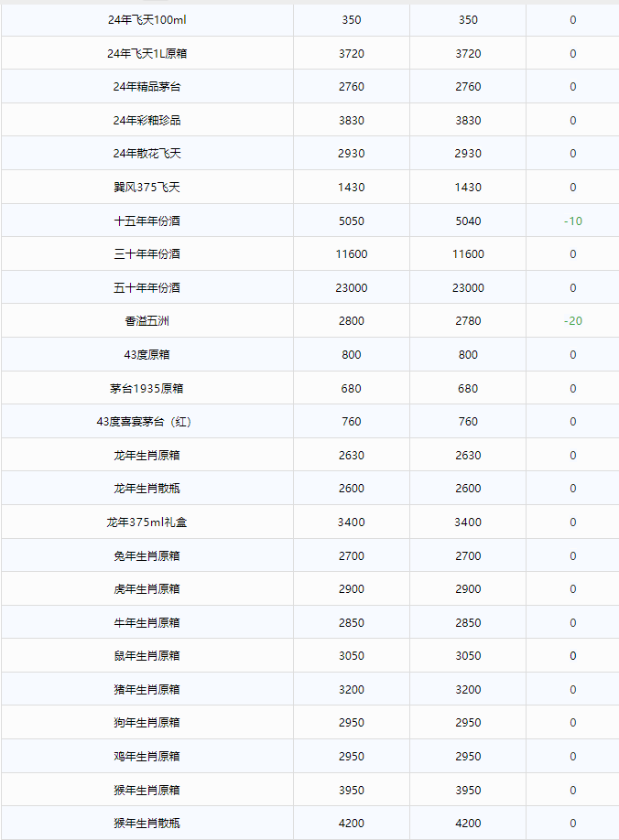Select the 24年飞天100ml product name

147,20
